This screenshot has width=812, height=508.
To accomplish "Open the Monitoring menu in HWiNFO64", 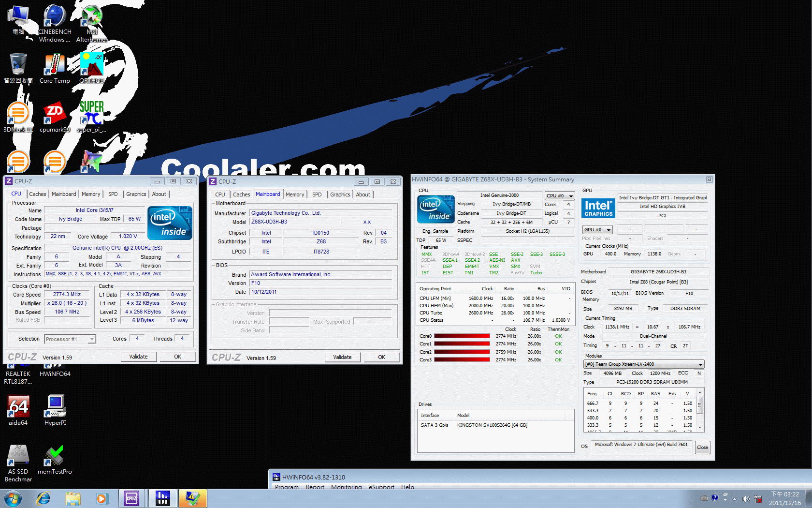I will pyautogui.click(x=346, y=487).
